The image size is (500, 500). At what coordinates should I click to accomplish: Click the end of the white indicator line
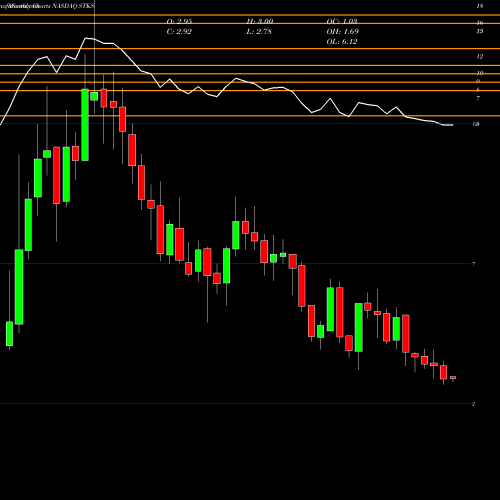pos(452,125)
